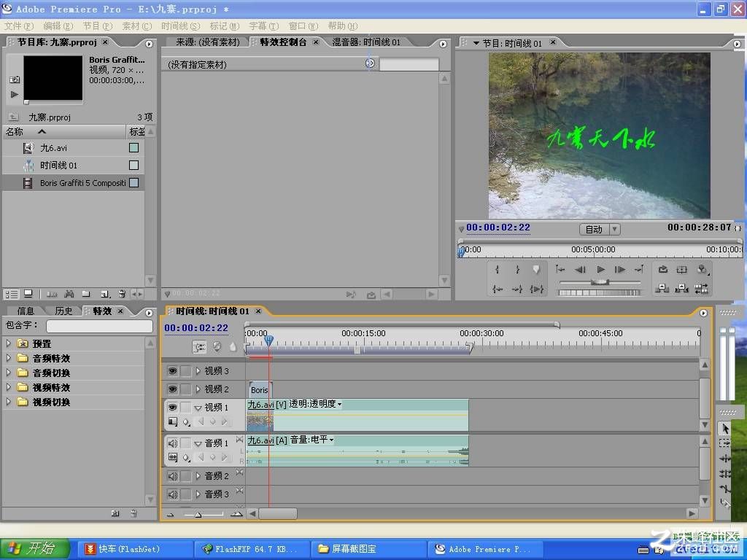Toggle visibility eye for track 视频 3
747x560 pixels.
tap(172, 371)
